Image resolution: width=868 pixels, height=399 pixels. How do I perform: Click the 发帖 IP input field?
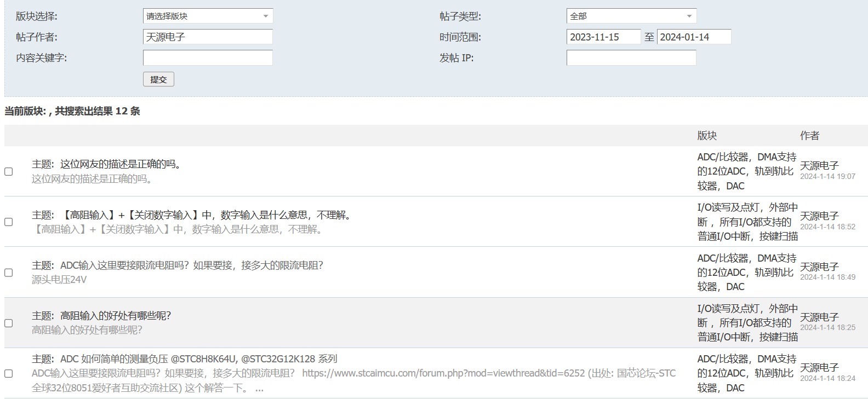(x=631, y=57)
